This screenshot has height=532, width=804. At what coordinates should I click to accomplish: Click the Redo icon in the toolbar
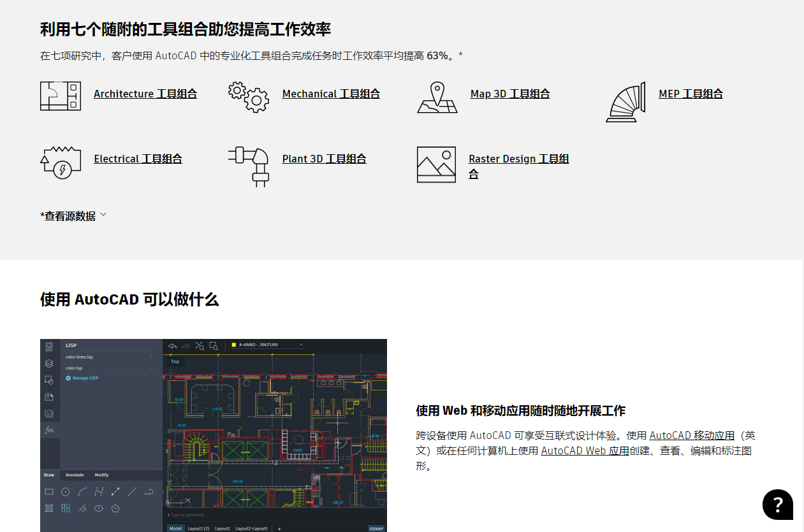click(x=186, y=347)
